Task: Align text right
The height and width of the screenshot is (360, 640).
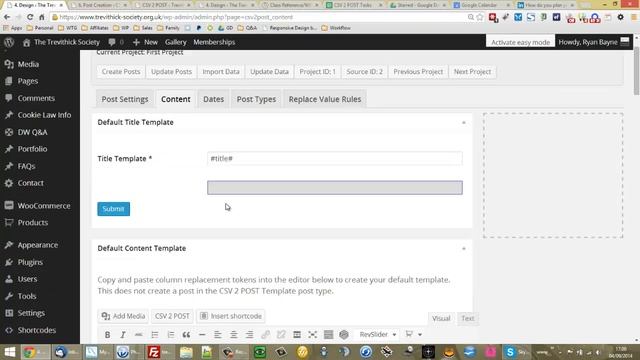Action: point(249,335)
